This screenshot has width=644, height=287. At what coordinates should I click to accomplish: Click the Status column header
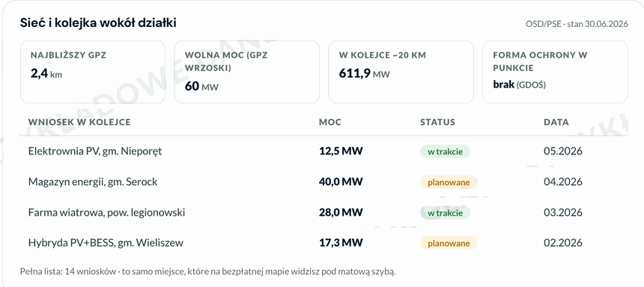(x=437, y=122)
